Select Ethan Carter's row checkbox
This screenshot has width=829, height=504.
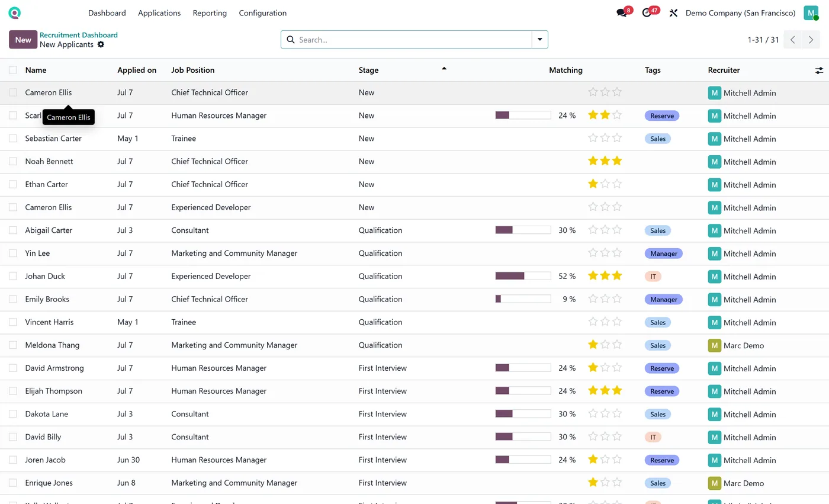pos(13,184)
